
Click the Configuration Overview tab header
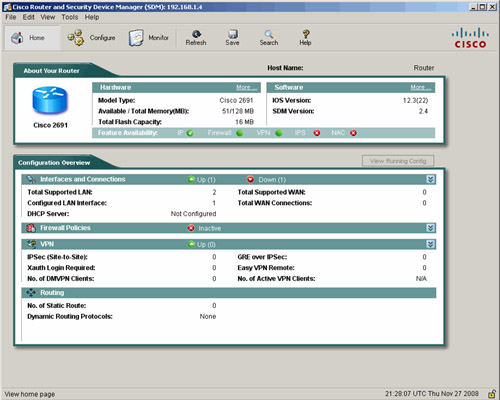[54, 163]
